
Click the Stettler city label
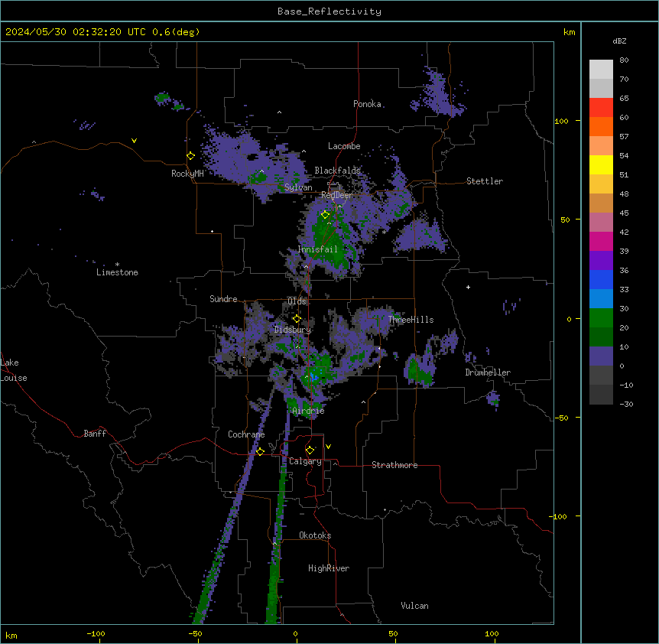(485, 181)
